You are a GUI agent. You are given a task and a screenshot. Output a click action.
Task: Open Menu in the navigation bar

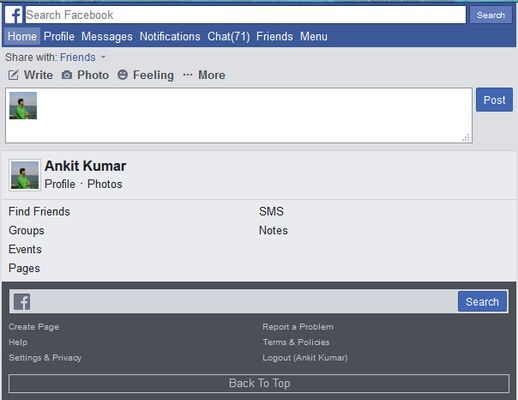click(314, 36)
